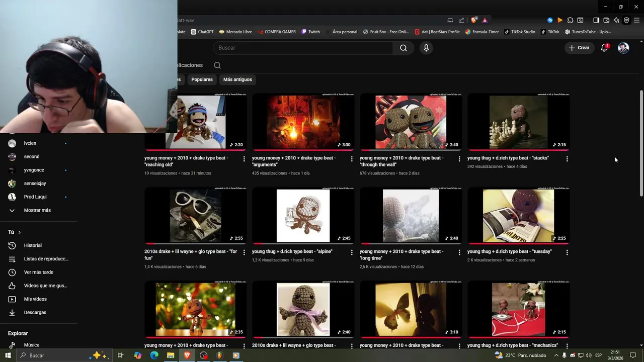
Task: Open the Twitch bookmark
Action: pos(310,32)
